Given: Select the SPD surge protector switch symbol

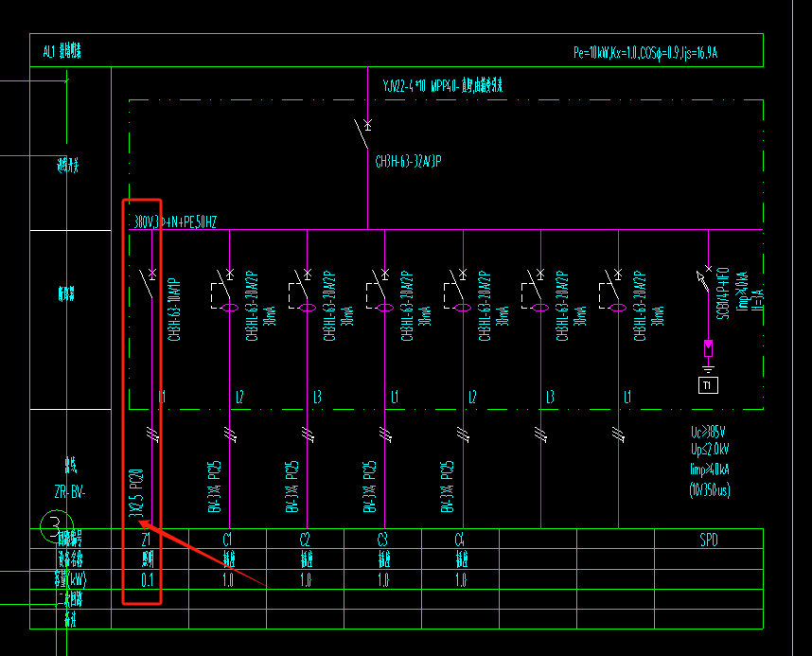Looking at the screenshot, I should click(703, 278).
